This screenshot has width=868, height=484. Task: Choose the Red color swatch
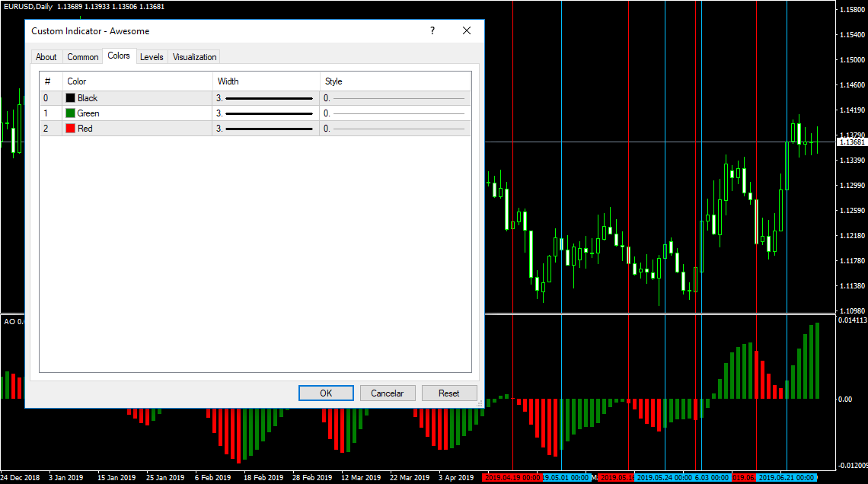[71, 129]
